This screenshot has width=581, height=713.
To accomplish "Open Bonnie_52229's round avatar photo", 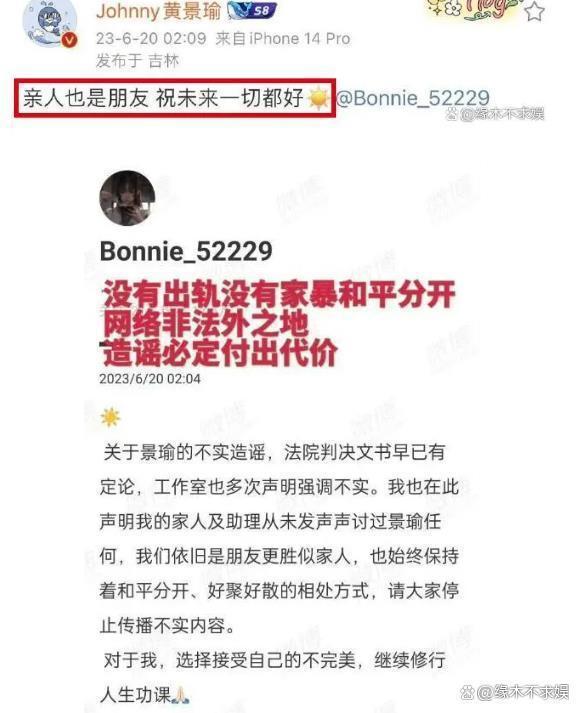I will click(x=127, y=198).
